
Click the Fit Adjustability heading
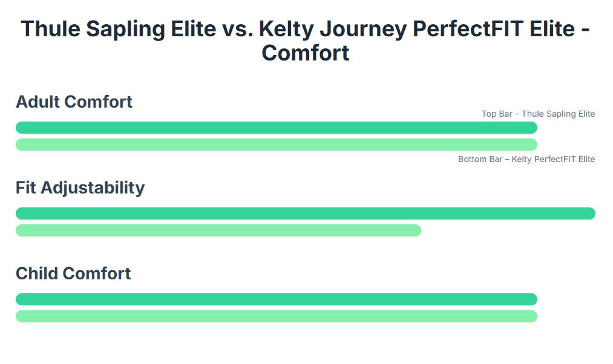80,188
